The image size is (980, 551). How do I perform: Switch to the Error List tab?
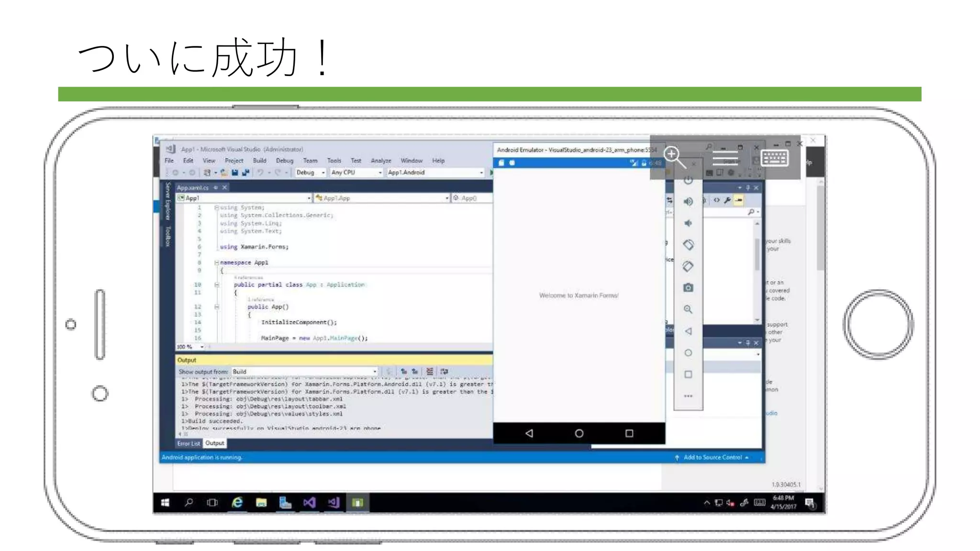coord(188,443)
